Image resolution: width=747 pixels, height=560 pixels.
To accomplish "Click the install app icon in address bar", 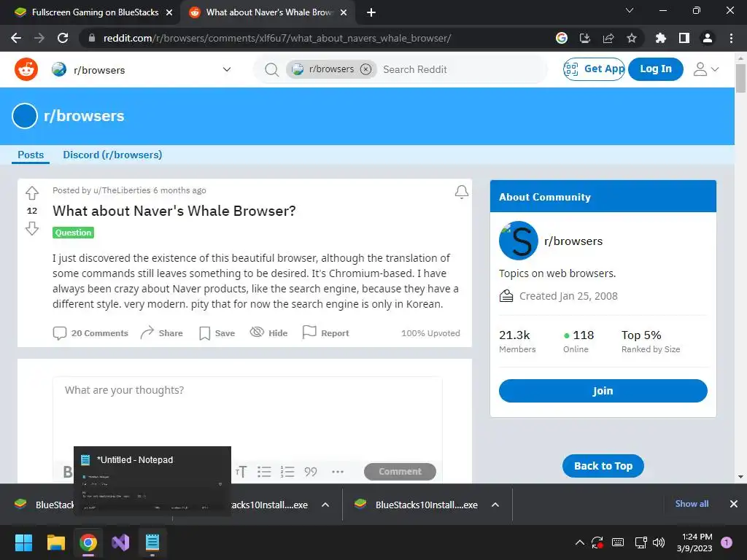I will coord(585,38).
